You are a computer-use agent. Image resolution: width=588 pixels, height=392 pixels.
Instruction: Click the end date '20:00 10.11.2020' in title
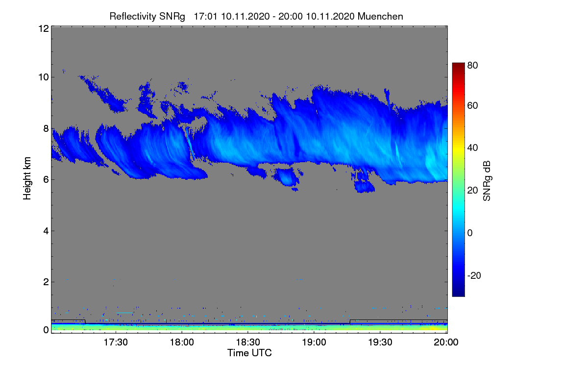pyautogui.click(x=317, y=16)
